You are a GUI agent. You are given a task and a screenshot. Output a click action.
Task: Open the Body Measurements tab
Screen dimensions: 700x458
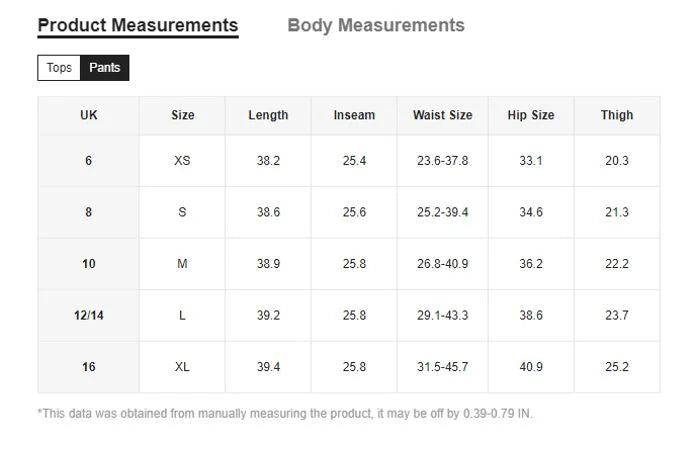(x=375, y=25)
